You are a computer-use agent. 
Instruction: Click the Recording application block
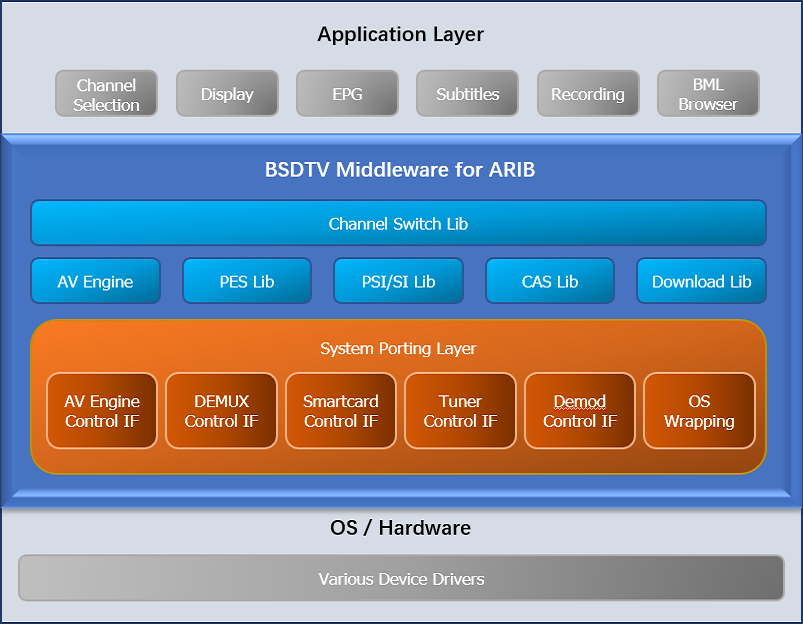tap(588, 94)
